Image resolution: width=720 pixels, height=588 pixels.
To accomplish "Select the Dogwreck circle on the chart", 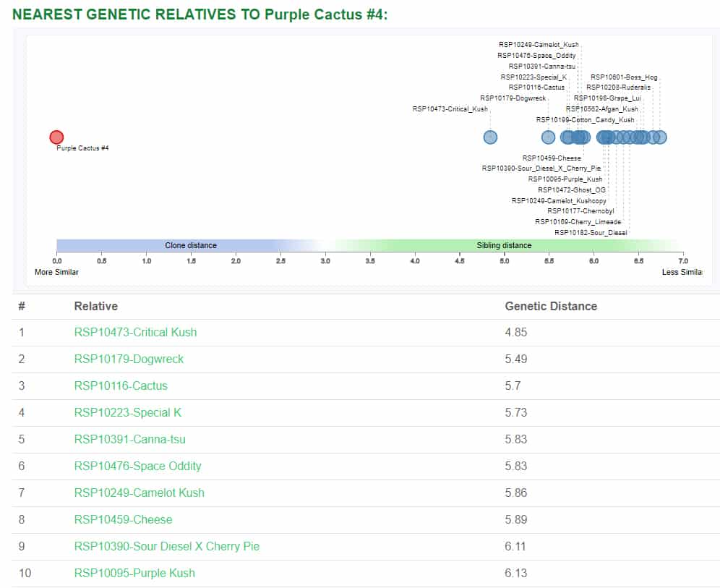I will coord(548,137).
